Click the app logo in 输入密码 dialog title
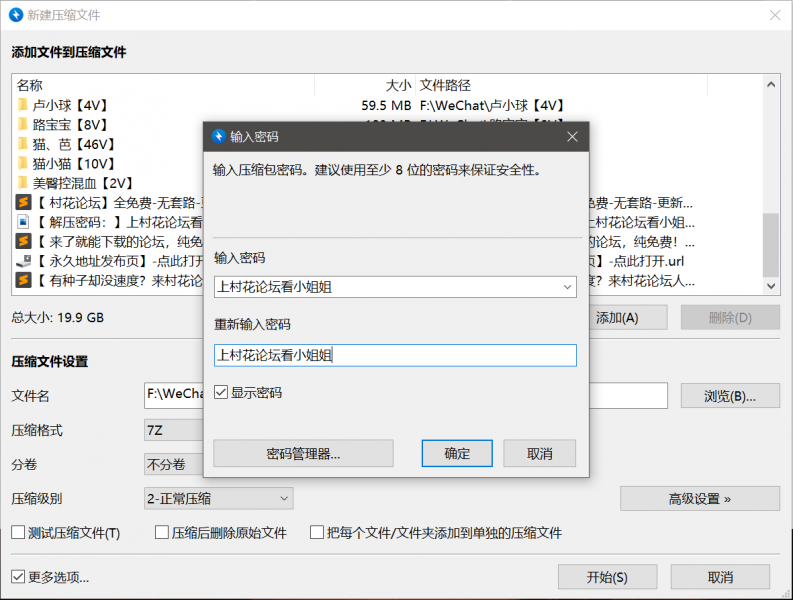Viewport: 793px width, 600px height. pyautogui.click(x=218, y=136)
